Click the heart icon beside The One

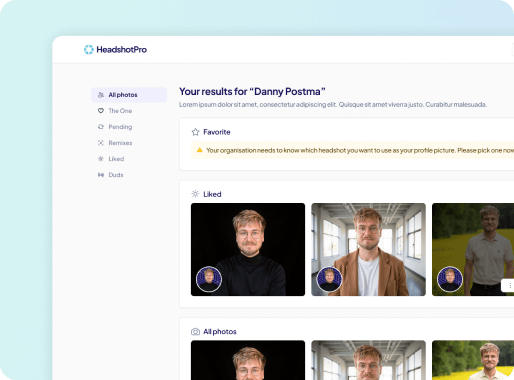(101, 111)
